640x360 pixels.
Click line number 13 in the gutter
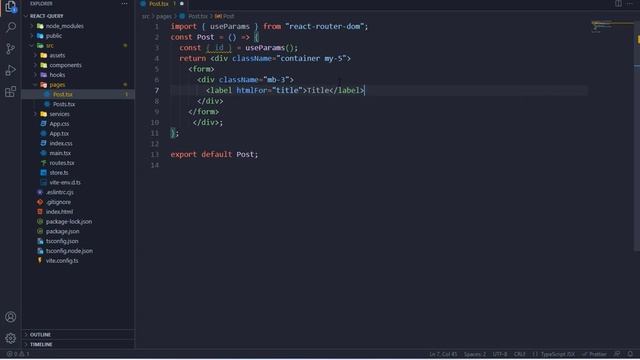(x=155, y=154)
